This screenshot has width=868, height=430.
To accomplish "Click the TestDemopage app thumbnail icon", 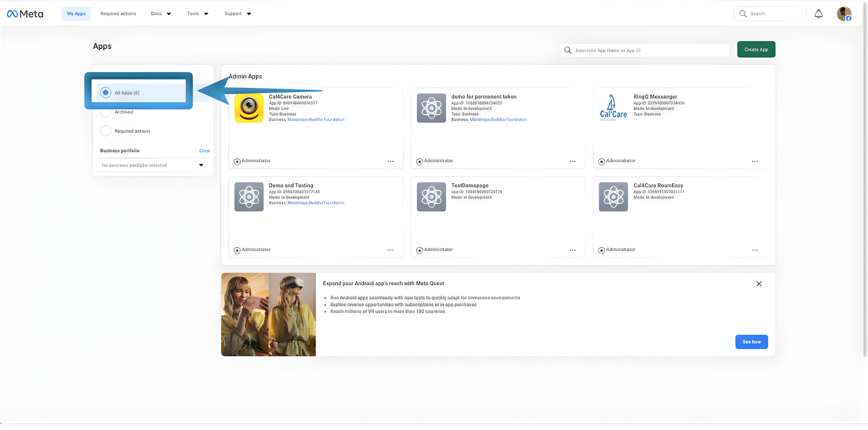I will 431,197.
